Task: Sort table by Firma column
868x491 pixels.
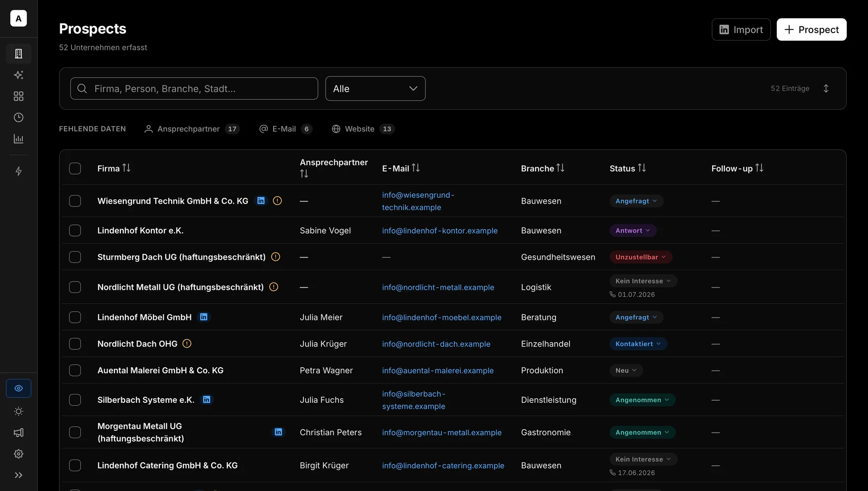Action: pyautogui.click(x=114, y=168)
